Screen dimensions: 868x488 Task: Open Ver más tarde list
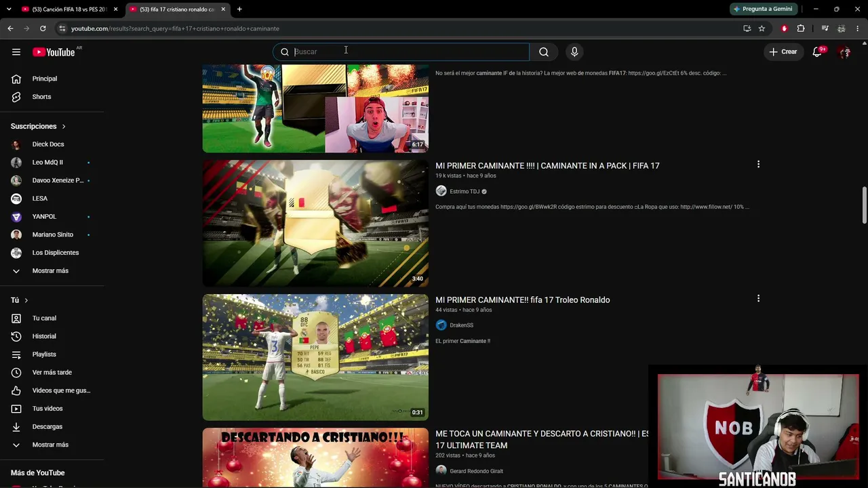pos(52,372)
